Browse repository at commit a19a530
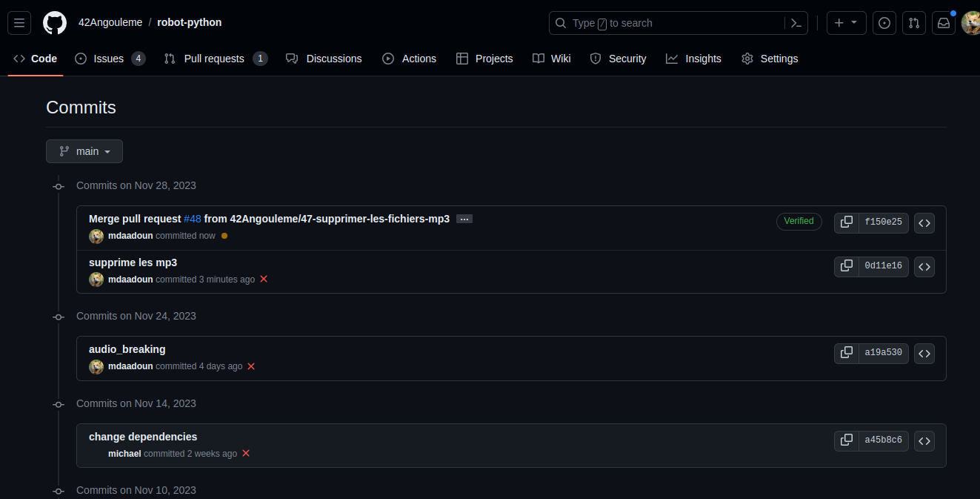The height and width of the screenshot is (499, 980). (x=924, y=354)
